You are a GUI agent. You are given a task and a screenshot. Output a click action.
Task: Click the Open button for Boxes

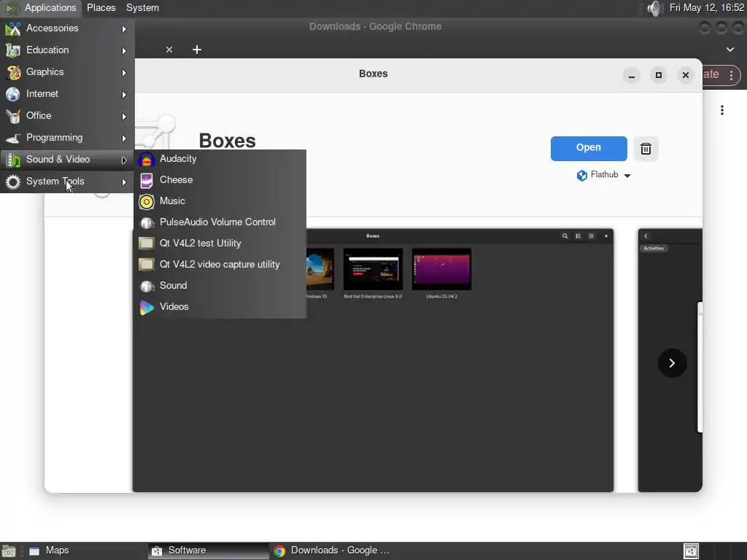pos(589,148)
